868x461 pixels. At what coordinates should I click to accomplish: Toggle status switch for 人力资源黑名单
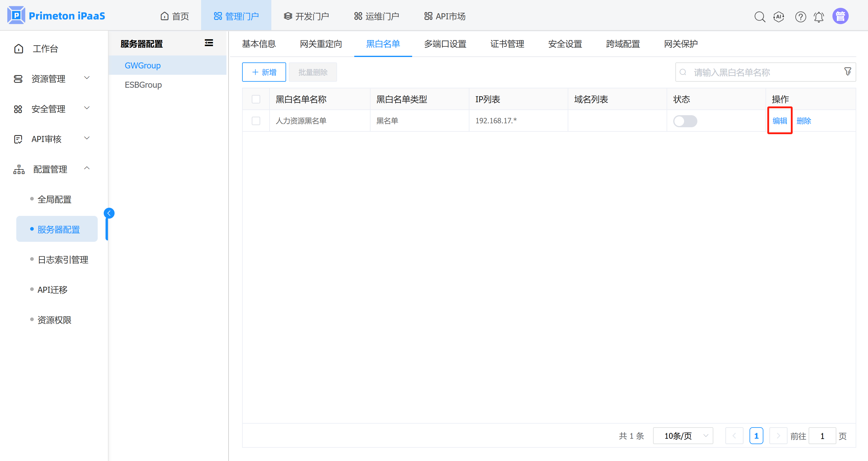685,121
